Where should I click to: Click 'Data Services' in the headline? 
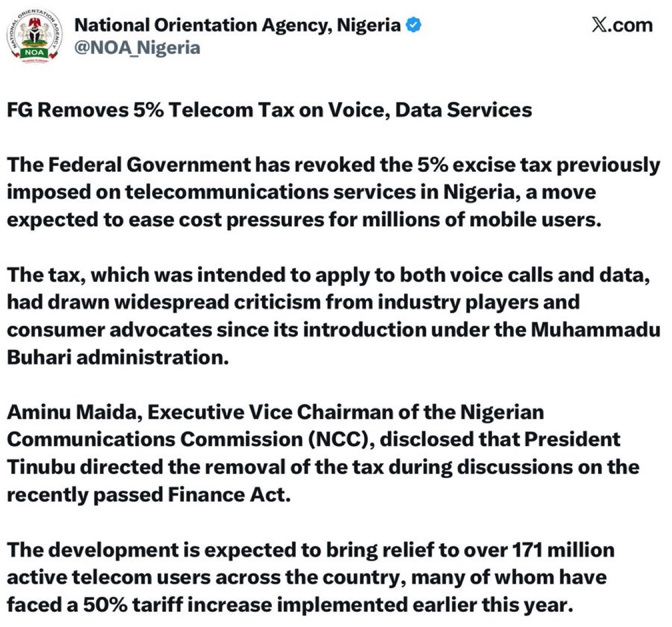coord(464,110)
